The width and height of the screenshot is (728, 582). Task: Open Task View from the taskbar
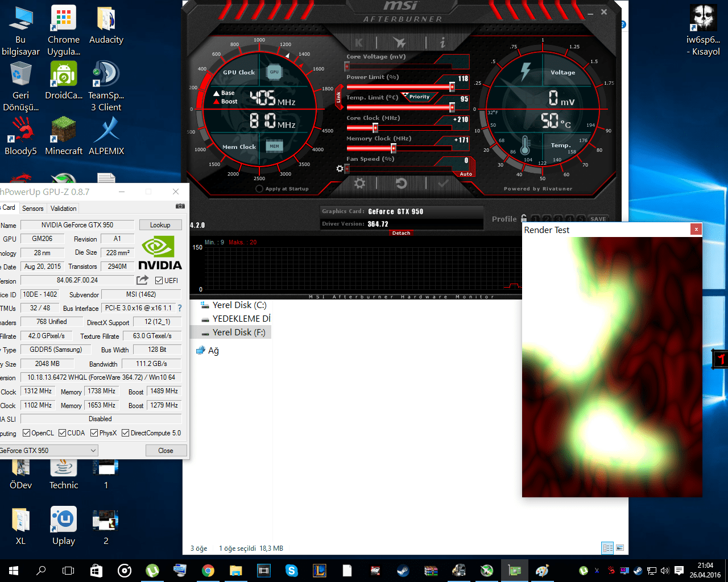click(68, 571)
